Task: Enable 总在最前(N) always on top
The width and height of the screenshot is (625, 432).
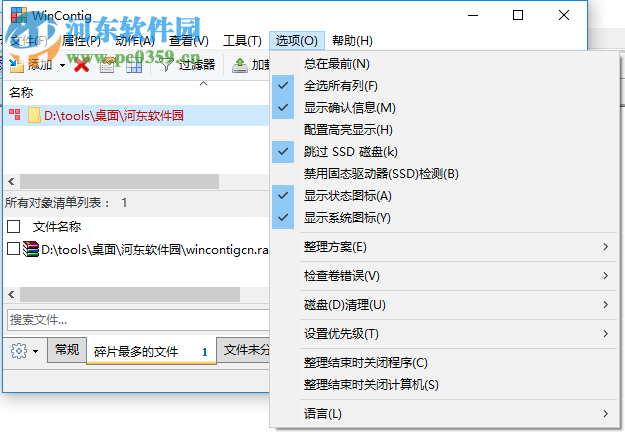Action: pos(444,64)
